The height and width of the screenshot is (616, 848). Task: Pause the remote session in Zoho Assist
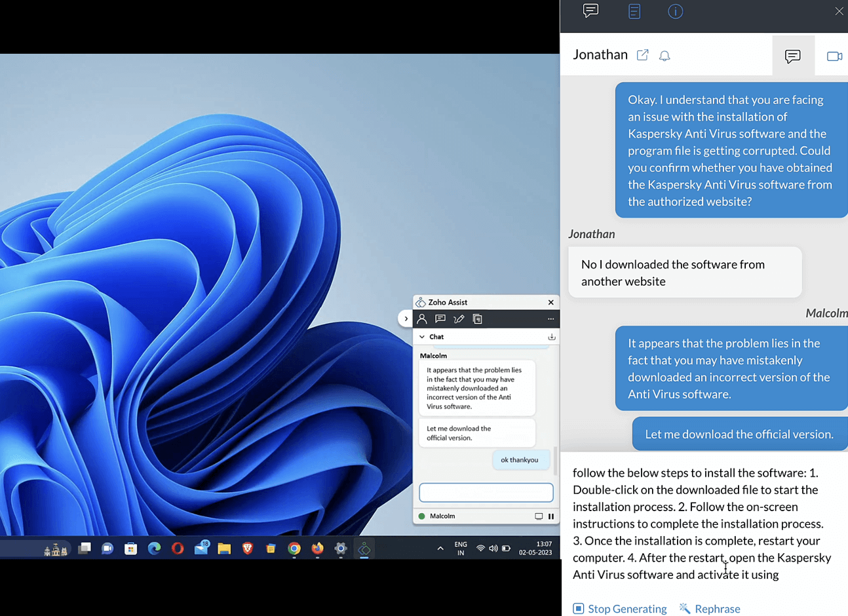551,516
